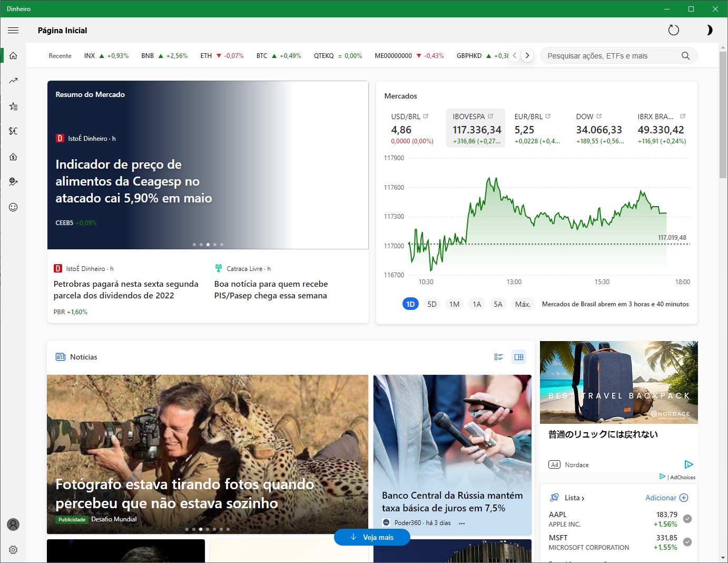This screenshot has width=728, height=563.
Task: Open the hamburger navigation menu
Action: pyautogui.click(x=13, y=31)
